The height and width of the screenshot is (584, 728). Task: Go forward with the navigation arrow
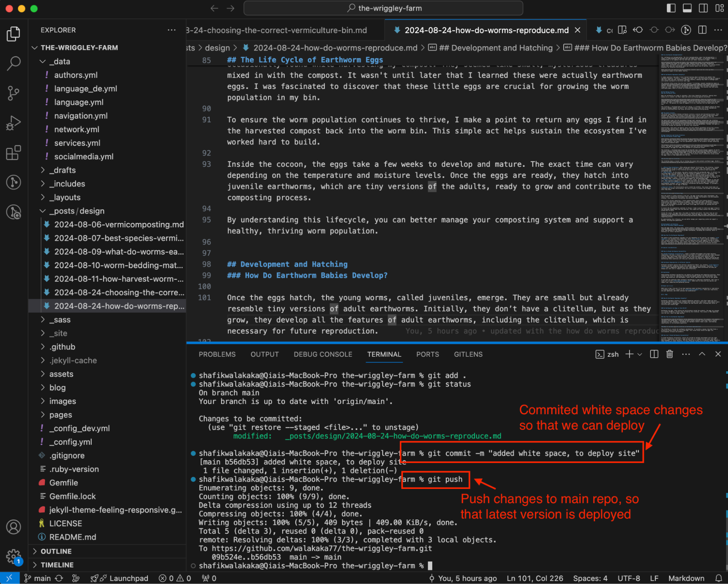click(x=230, y=8)
